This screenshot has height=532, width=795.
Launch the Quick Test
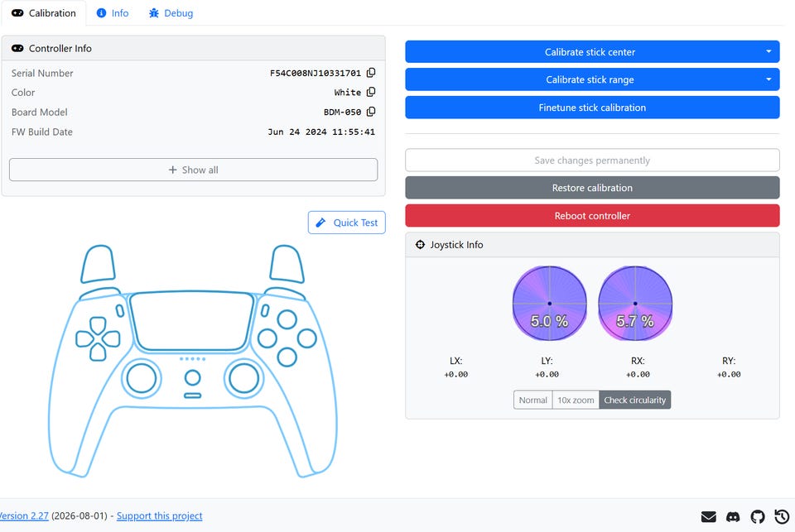point(347,223)
